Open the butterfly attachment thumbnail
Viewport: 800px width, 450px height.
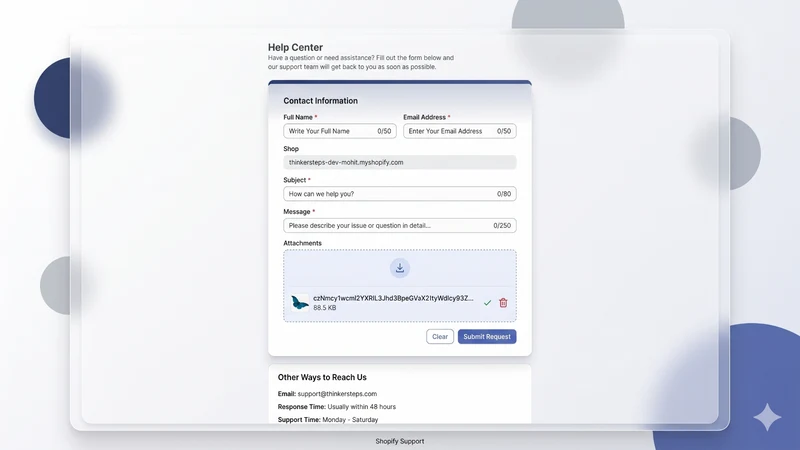[299, 303]
